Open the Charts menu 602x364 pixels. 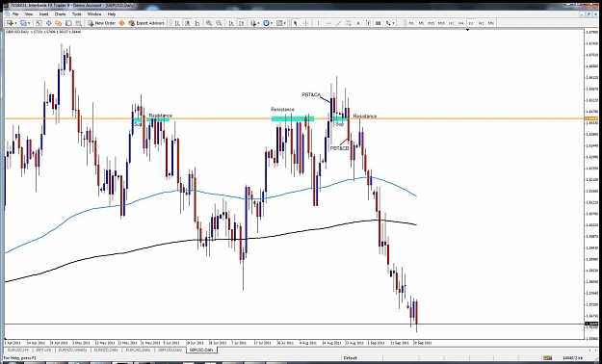click(61, 13)
